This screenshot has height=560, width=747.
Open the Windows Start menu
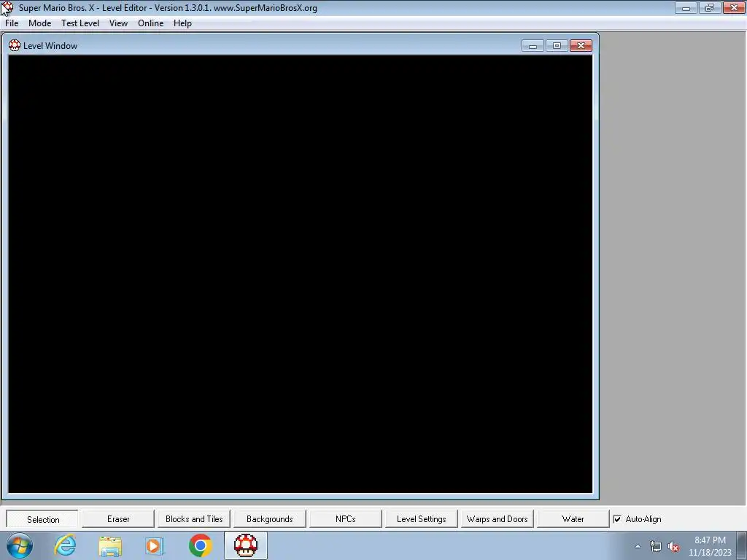(x=20, y=545)
